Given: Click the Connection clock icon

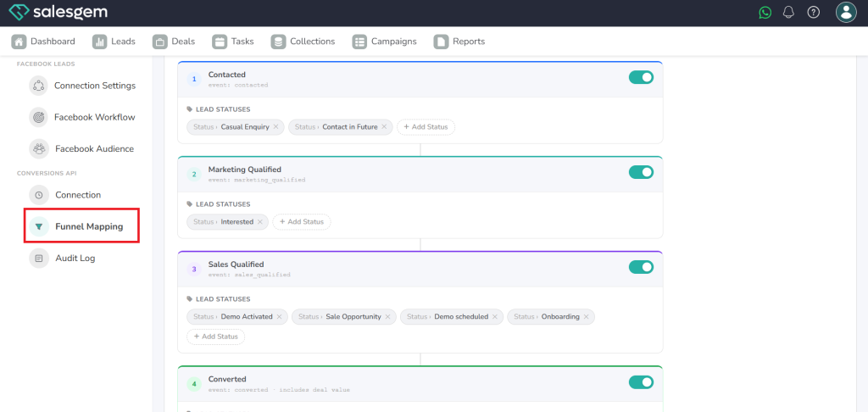Looking at the screenshot, I should pyautogui.click(x=39, y=195).
